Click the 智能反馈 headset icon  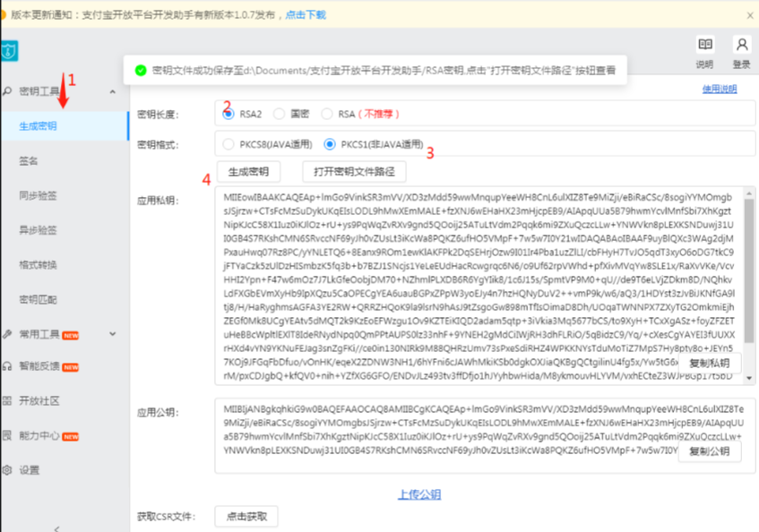click(x=7, y=366)
